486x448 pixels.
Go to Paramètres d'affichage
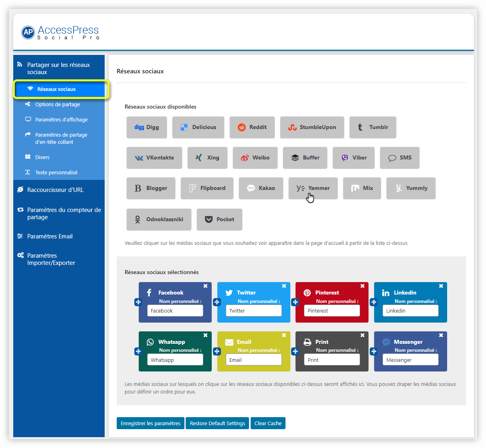59,120
